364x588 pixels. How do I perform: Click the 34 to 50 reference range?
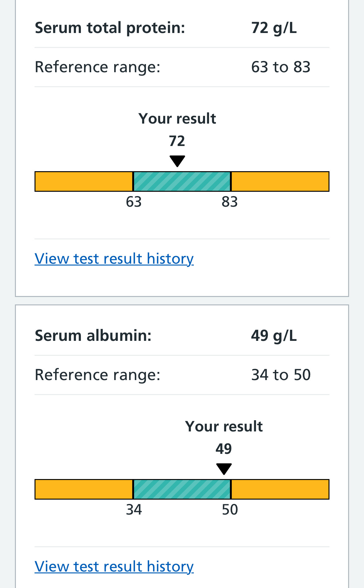click(281, 375)
